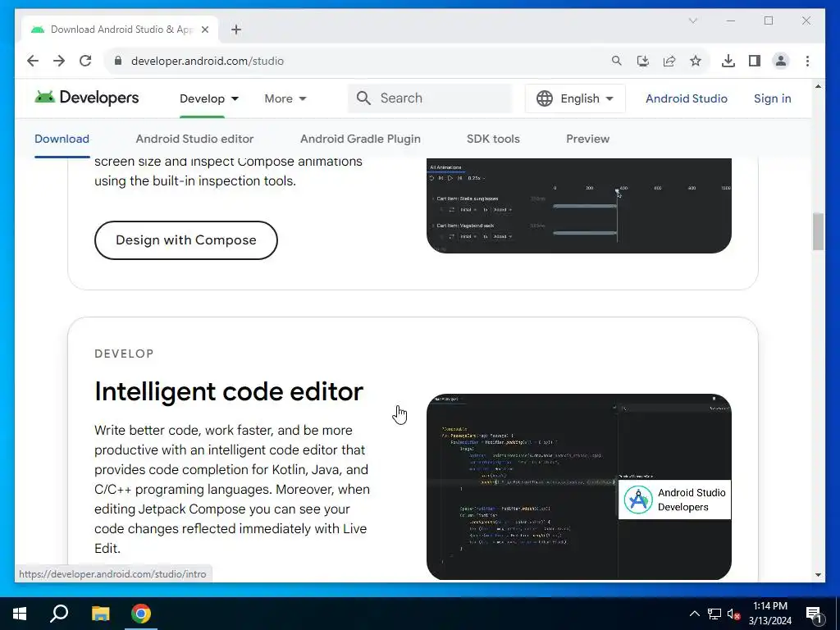
Task: Open the side panel icon
Action: pyautogui.click(x=755, y=61)
